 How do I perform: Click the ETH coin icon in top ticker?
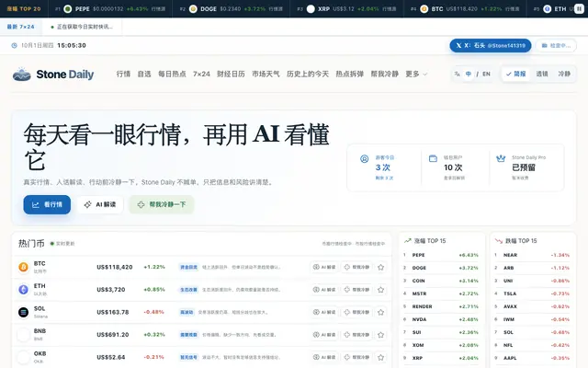[x=548, y=8]
